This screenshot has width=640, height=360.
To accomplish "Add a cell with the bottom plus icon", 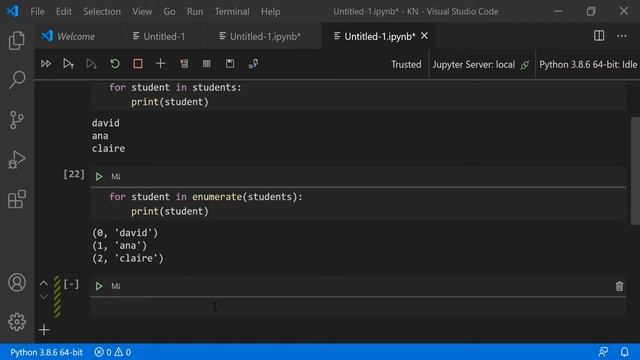I will (x=44, y=330).
